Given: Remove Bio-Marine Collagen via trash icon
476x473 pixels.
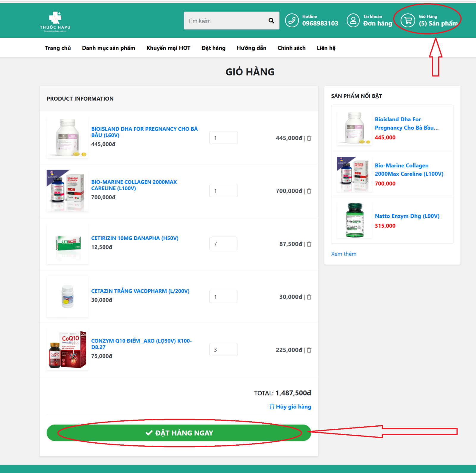Looking at the screenshot, I should pyautogui.click(x=309, y=191).
